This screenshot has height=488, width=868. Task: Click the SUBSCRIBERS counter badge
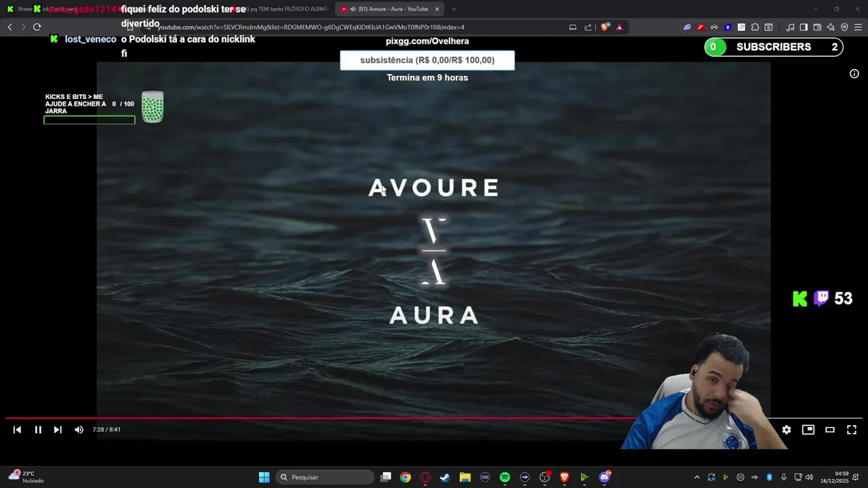774,47
